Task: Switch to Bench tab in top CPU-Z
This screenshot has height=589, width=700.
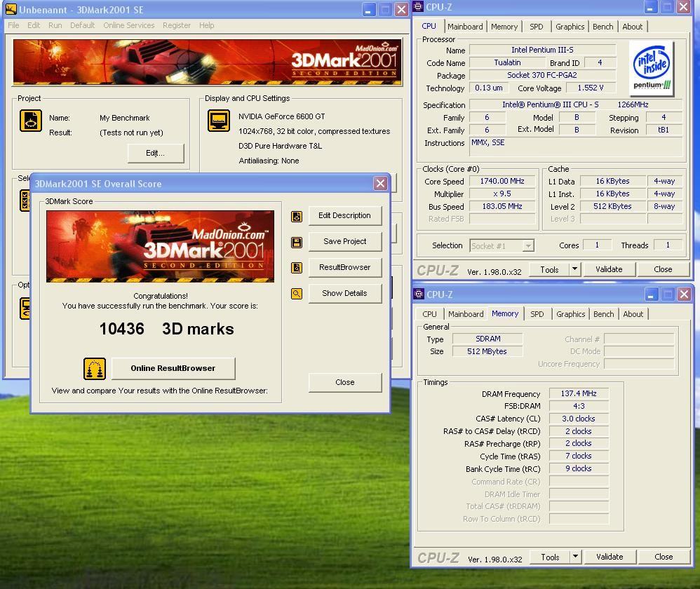Action: pos(603,27)
